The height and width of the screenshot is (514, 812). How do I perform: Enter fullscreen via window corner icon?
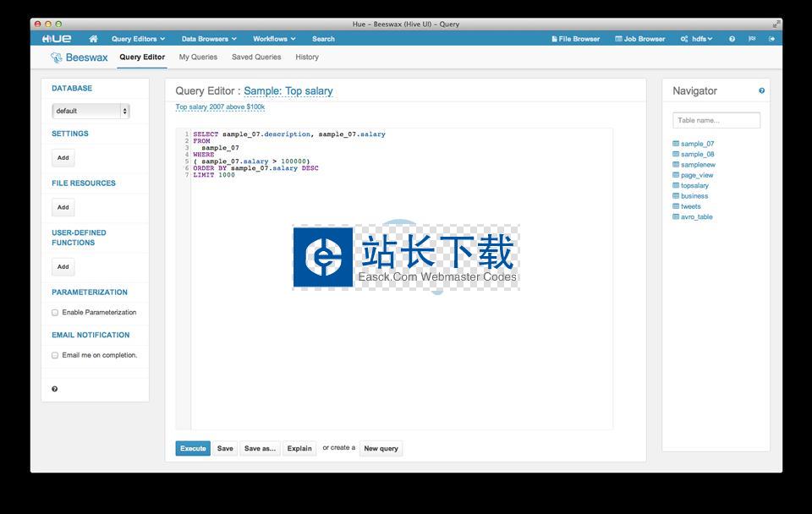(776, 24)
